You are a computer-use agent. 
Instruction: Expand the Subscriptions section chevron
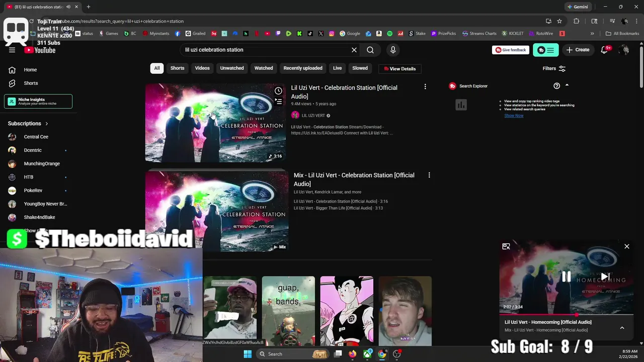(47, 124)
